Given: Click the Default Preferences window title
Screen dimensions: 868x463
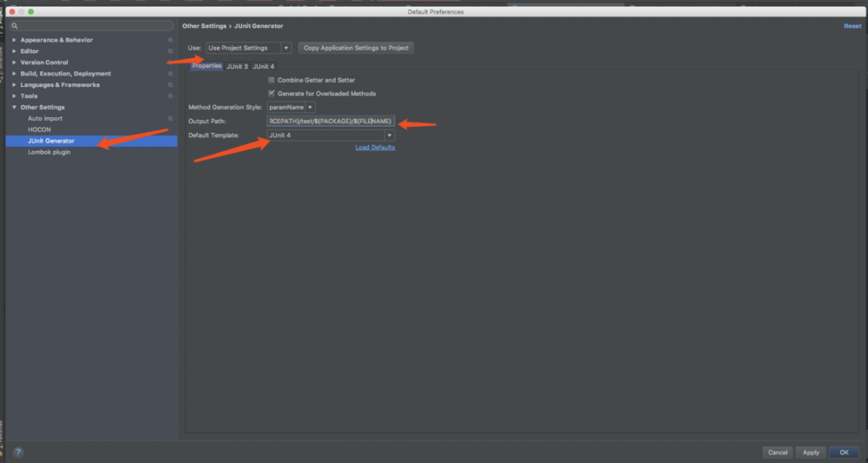Looking at the screenshot, I should click(436, 11).
